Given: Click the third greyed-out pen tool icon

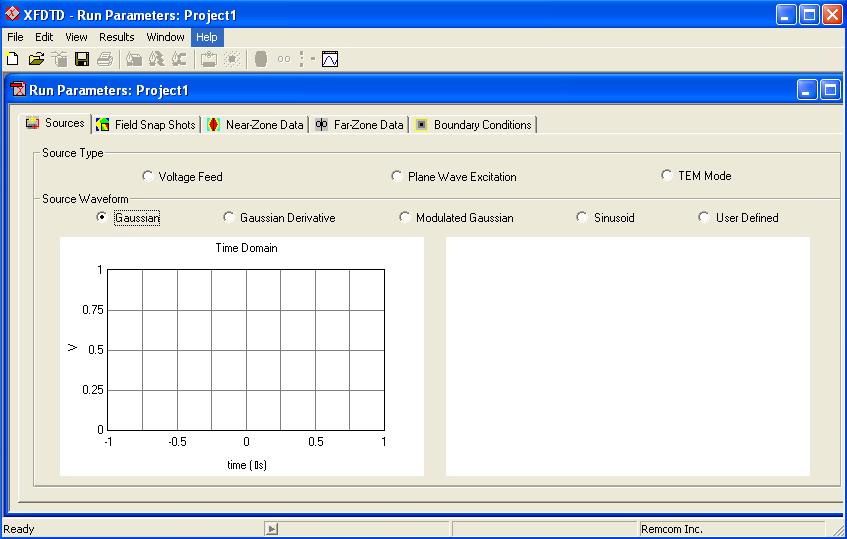Looking at the screenshot, I should tap(179, 58).
